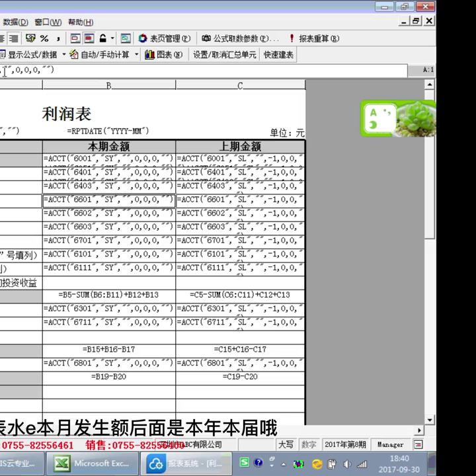The width and height of the screenshot is (476, 476).
Task: Restore the inner document window
Action: pos(416,21)
